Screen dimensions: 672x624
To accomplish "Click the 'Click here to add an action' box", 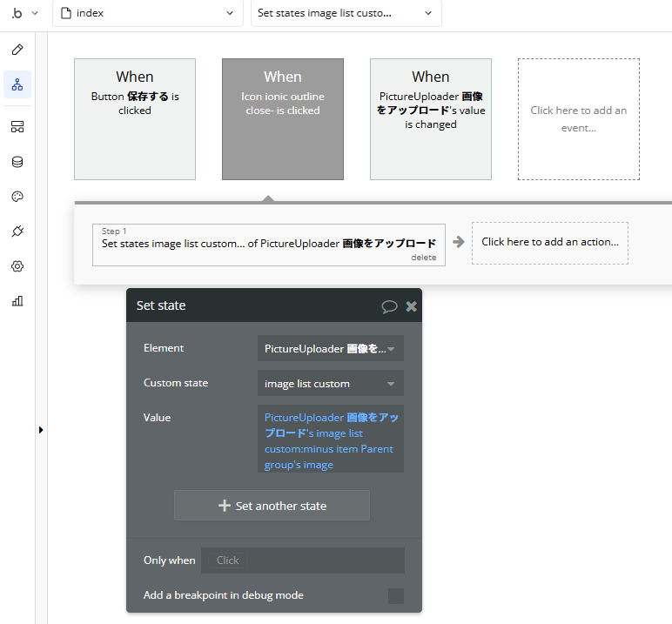I will tap(549, 243).
